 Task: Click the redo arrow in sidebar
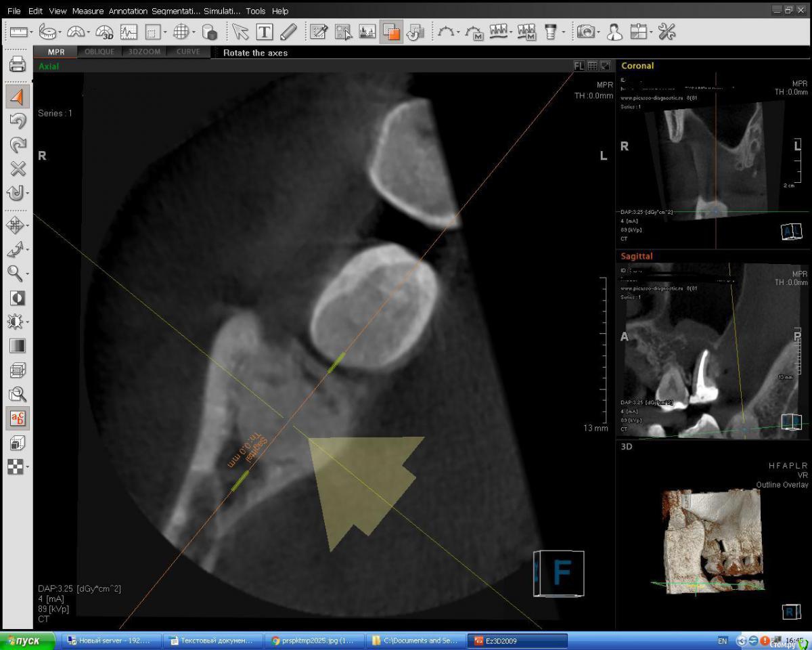point(18,145)
